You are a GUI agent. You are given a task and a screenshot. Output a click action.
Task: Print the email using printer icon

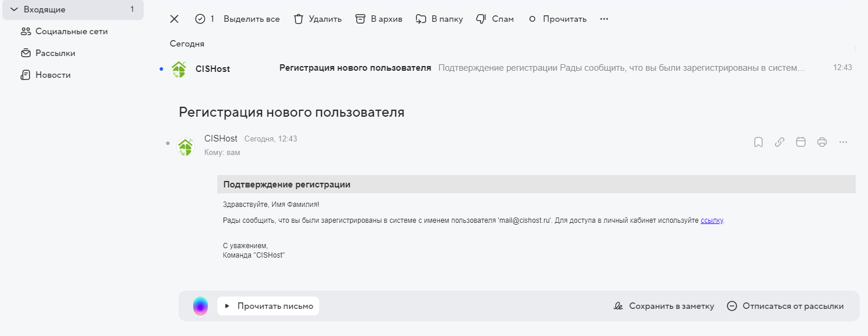[x=822, y=142]
